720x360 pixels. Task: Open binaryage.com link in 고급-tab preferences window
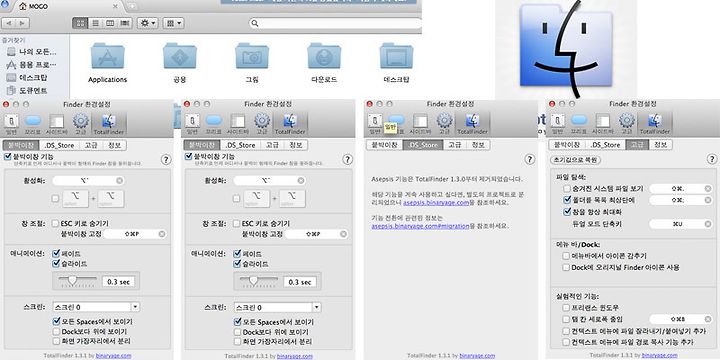(x=659, y=355)
